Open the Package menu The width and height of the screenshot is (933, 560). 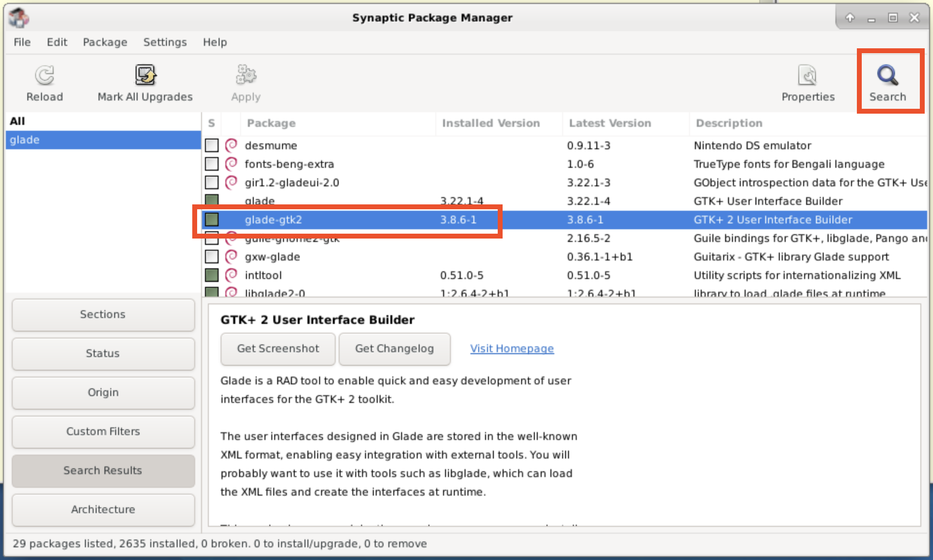click(x=105, y=42)
